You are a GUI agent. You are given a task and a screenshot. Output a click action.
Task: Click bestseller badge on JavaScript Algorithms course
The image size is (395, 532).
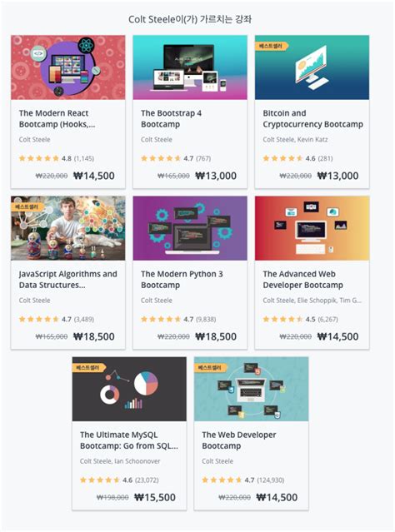click(x=27, y=207)
